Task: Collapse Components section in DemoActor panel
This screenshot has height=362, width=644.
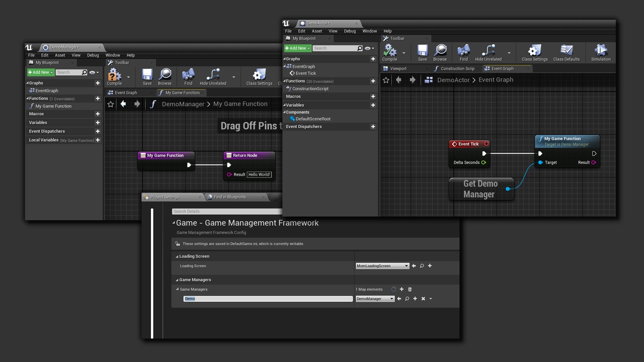Action: pos(285,113)
